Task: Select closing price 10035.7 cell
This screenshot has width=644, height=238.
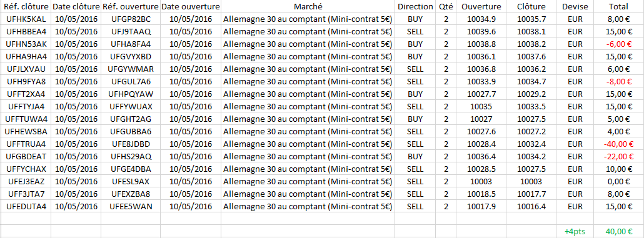Action: click(x=531, y=19)
